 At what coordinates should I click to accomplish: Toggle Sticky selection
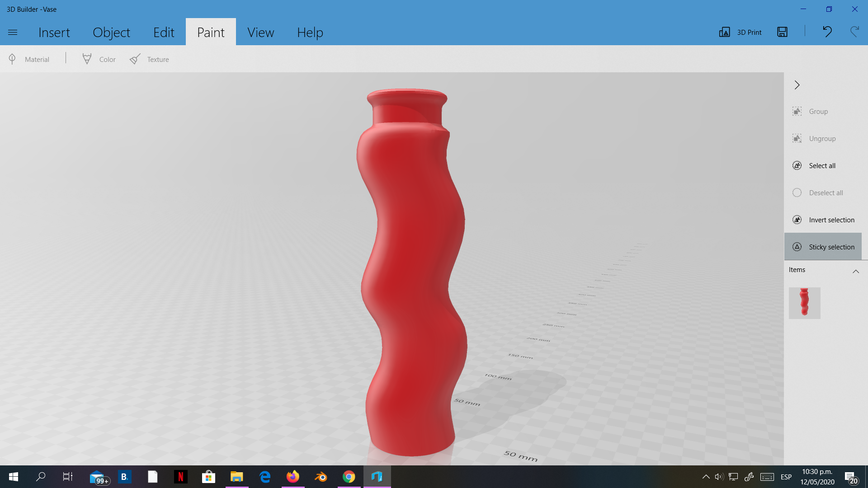pyautogui.click(x=823, y=247)
